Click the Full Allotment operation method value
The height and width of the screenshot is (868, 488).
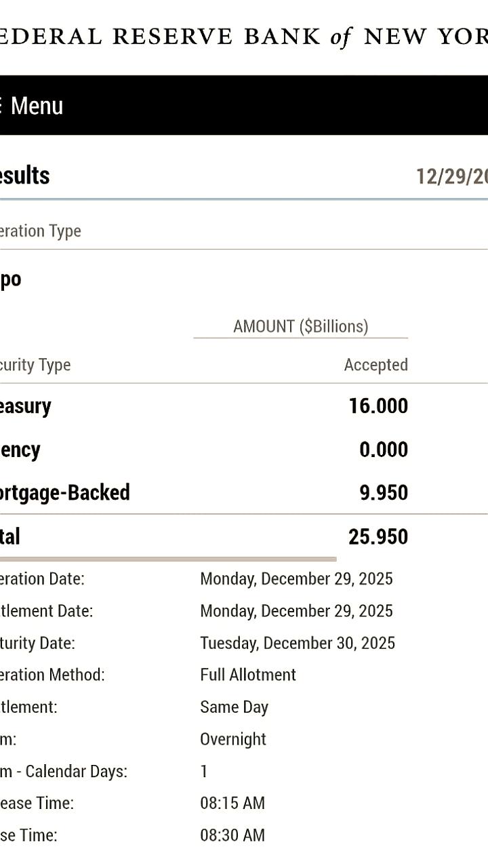248,675
